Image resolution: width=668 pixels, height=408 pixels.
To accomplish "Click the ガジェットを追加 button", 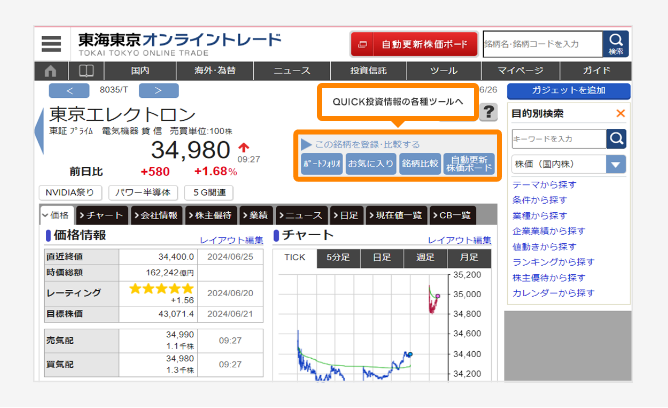I will click(568, 91).
